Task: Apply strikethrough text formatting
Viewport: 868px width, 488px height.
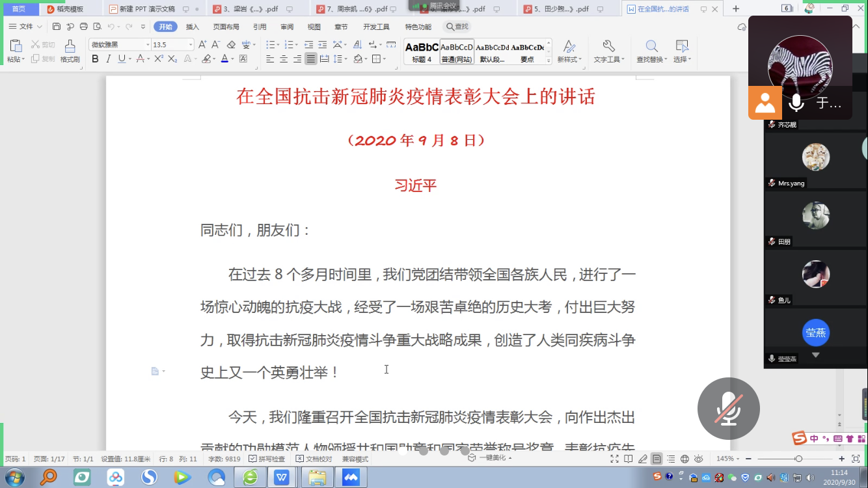Action: click(x=141, y=59)
